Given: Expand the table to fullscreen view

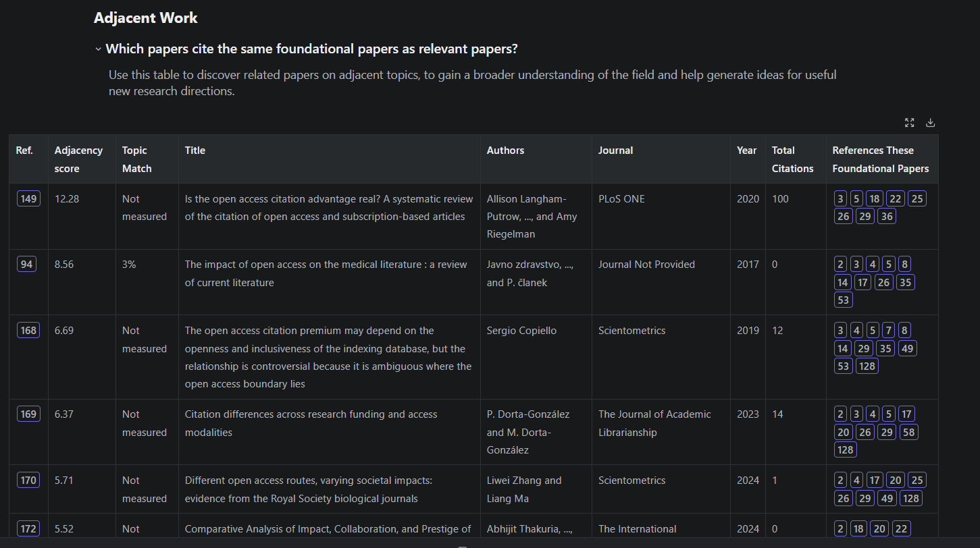Looking at the screenshot, I should (x=909, y=122).
